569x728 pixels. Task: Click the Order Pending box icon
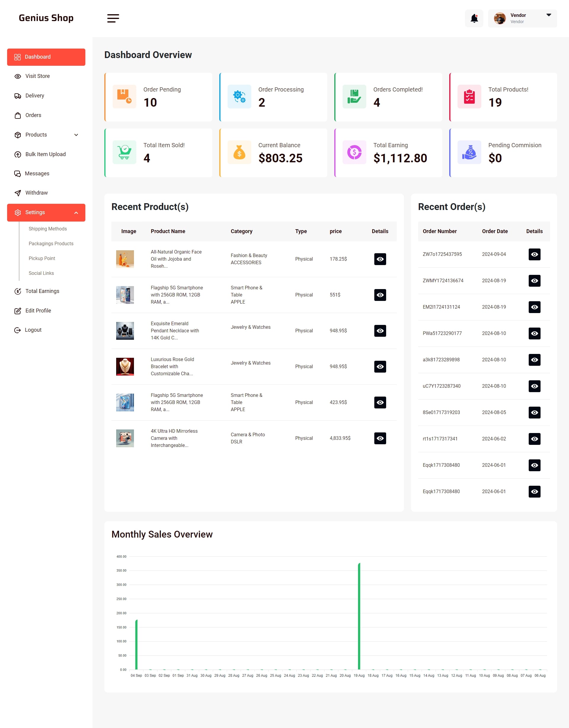click(124, 97)
